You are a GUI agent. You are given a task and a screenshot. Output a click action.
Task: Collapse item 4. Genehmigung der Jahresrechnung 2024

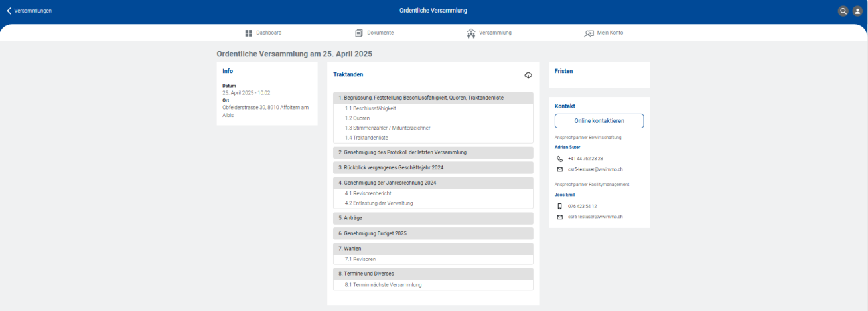point(433,183)
